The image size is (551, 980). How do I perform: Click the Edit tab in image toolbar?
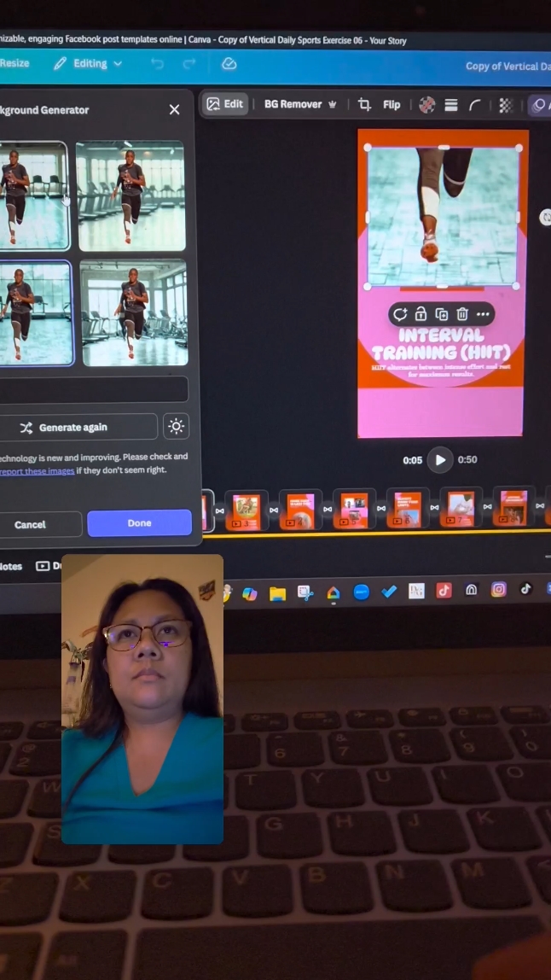click(225, 104)
